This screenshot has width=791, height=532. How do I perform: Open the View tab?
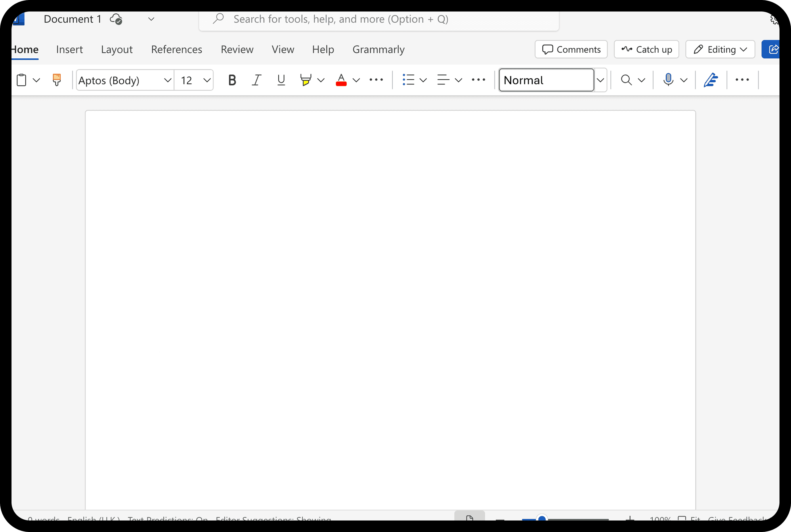tap(283, 49)
